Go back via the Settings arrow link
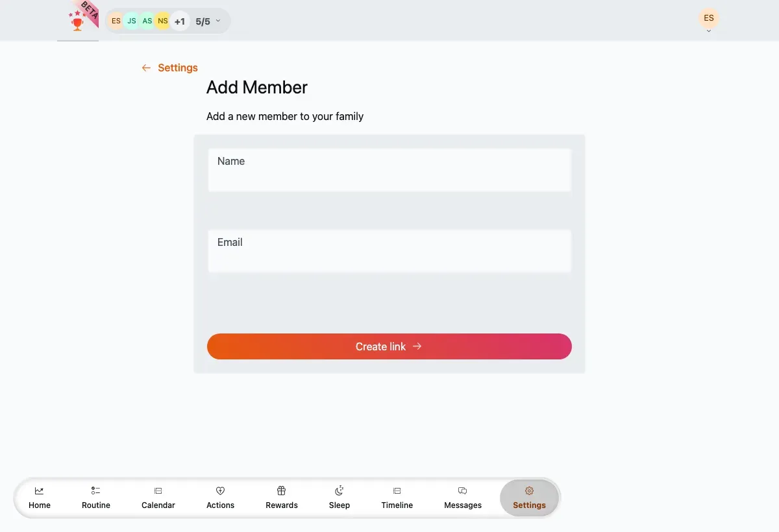 coord(169,67)
